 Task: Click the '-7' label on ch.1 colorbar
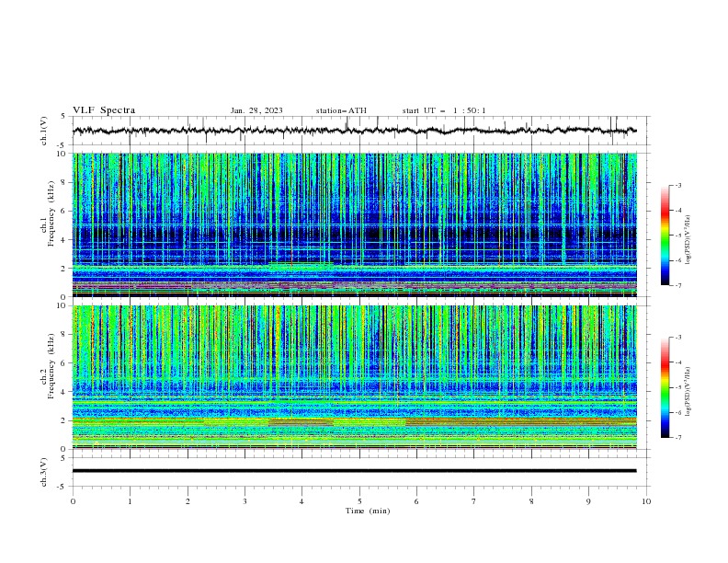(x=678, y=285)
